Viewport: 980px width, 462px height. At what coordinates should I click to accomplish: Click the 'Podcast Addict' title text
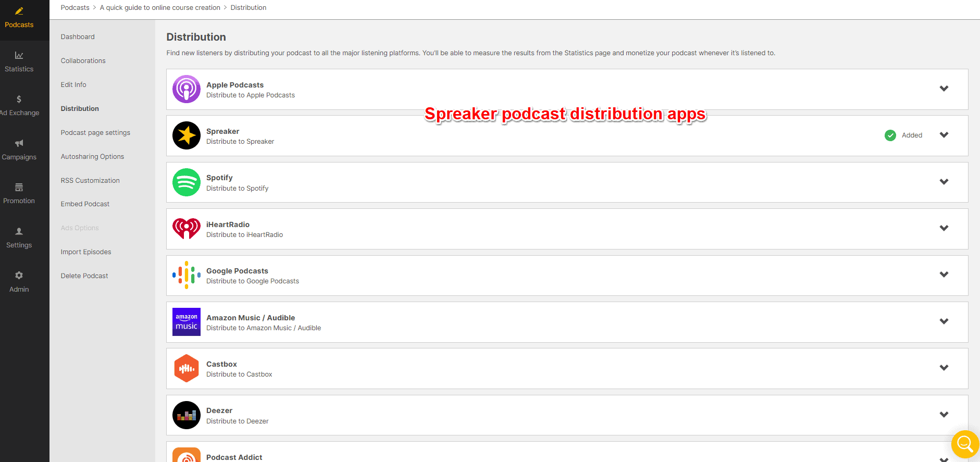pos(234,457)
